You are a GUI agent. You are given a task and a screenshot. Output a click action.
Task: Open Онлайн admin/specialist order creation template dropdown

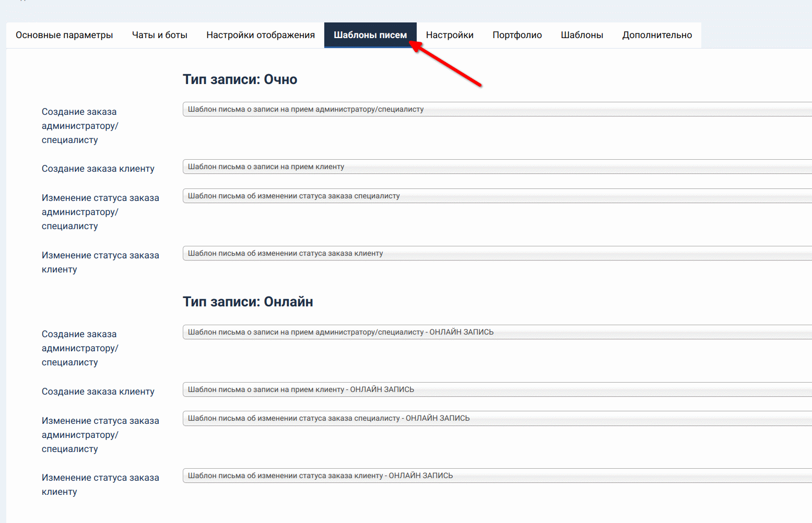point(496,332)
